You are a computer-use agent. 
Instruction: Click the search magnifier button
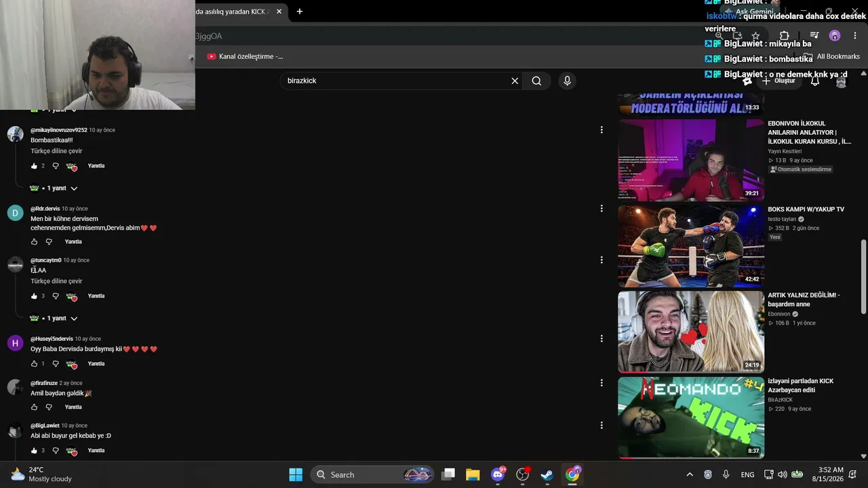pos(536,81)
